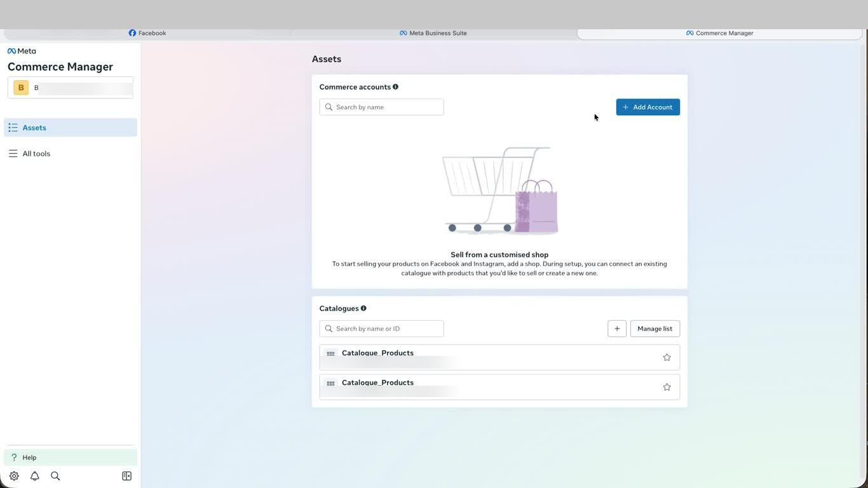
Task: Click the Catalogues info icon
Action: click(363, 308)
